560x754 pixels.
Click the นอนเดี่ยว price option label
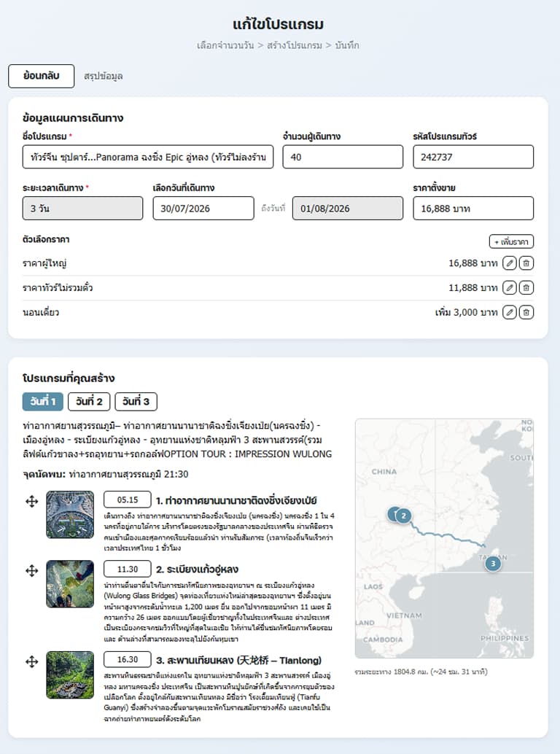(41, 313)
